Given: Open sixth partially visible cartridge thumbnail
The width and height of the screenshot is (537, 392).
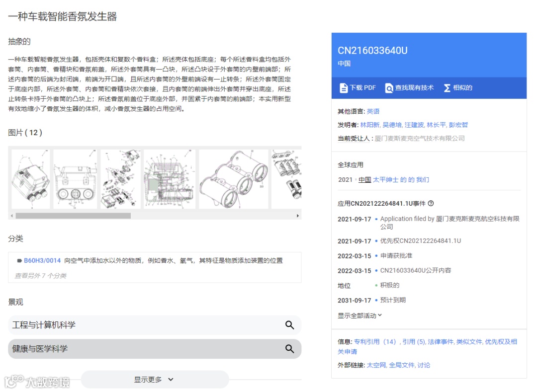Looking at the screenshot, I should point(286,179).
